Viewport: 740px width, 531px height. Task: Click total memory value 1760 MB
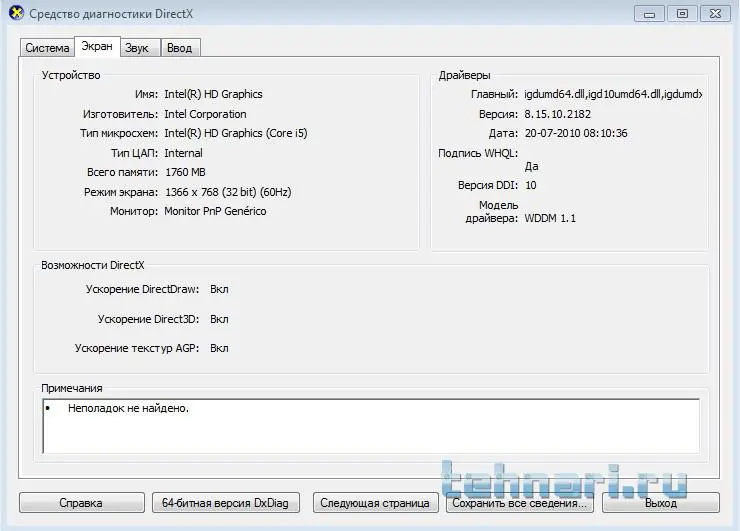coord(185,172)
